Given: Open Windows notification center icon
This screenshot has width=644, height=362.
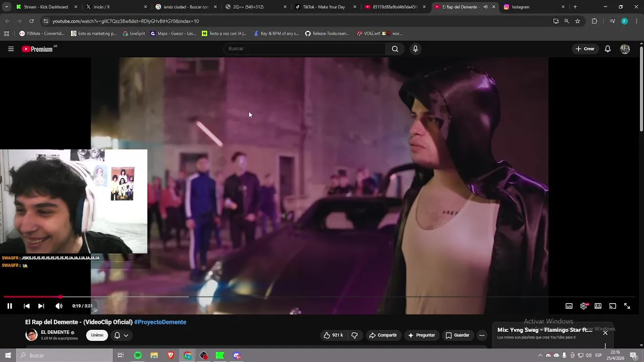Looking at the screenshot, I should tap(633, 355).
